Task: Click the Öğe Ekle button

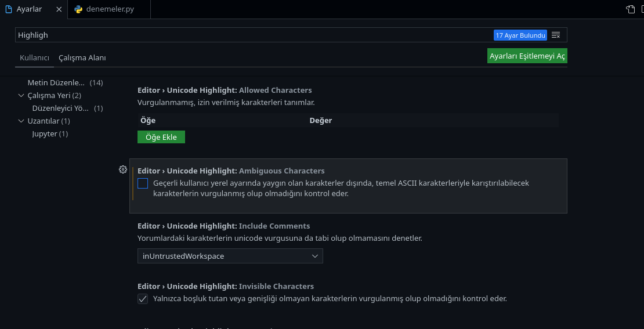Action: point(161,137)
